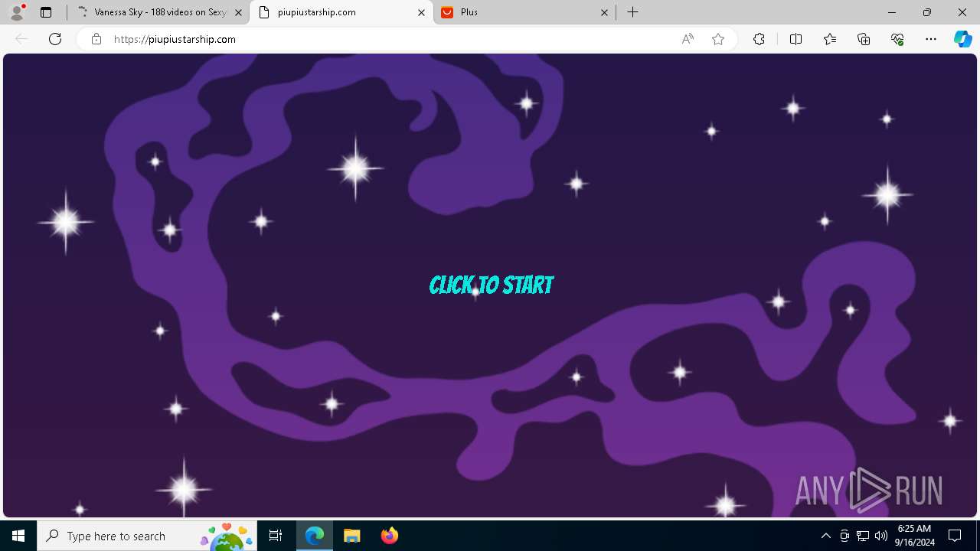The image size is (980, 551).
Task: Open the browser profile icon
Action: 17,12
